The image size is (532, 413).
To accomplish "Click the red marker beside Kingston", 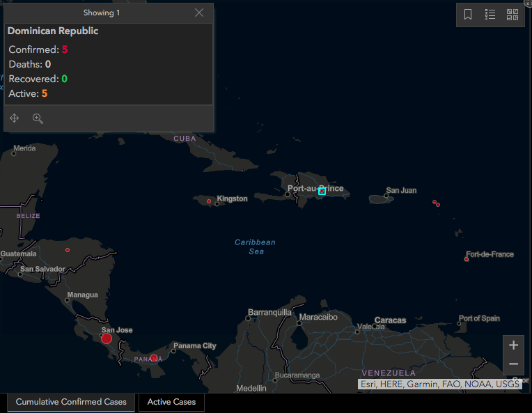I will point(208,201).
